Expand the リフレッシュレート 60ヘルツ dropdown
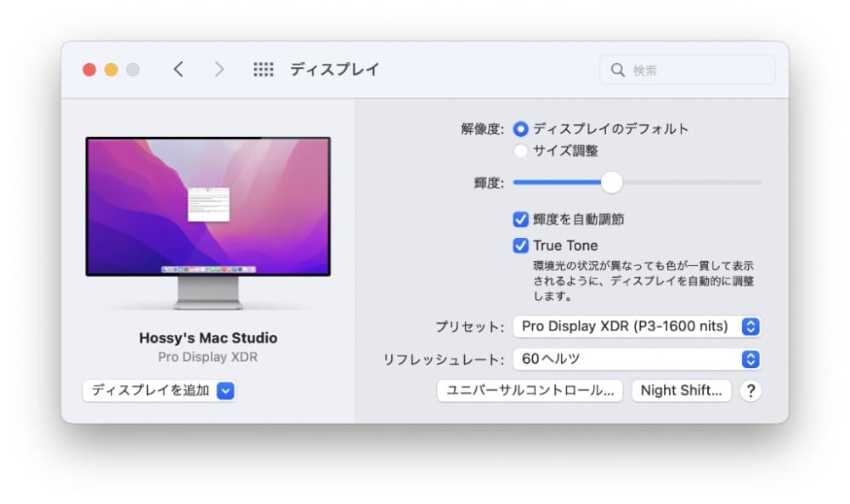This screenshot has height=504, width=850. [637, 360]
